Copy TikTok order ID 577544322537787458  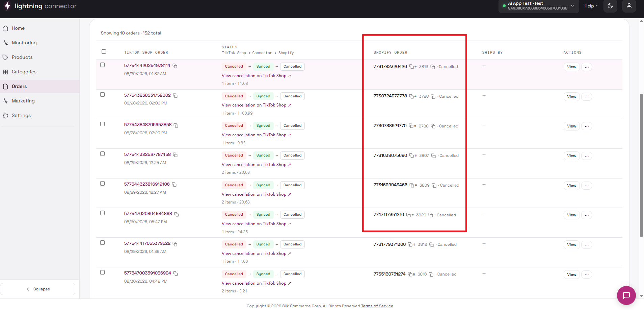tap(175, 155)
